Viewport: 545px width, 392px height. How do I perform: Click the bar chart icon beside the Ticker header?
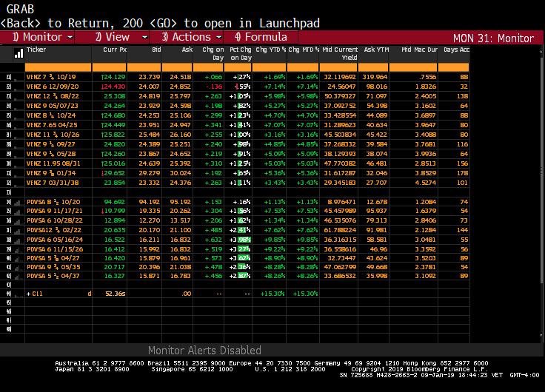tap(19, 54)
